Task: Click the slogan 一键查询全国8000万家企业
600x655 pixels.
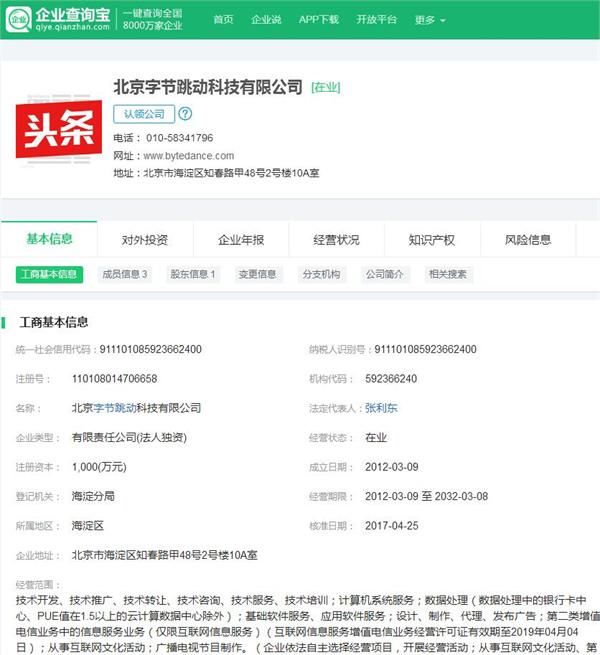Action: pyautogui.click(x=153, y=20)
